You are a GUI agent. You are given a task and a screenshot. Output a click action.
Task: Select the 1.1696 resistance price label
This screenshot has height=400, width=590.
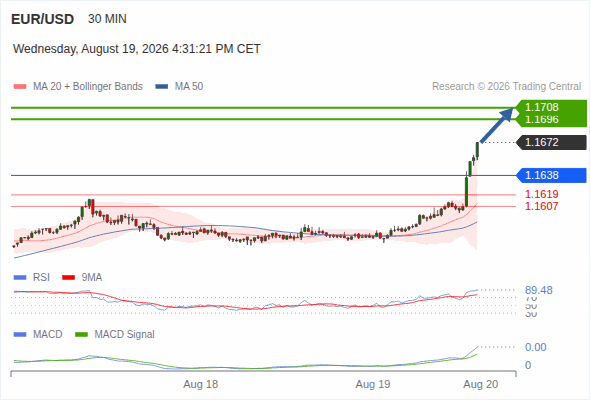point(542,120)
